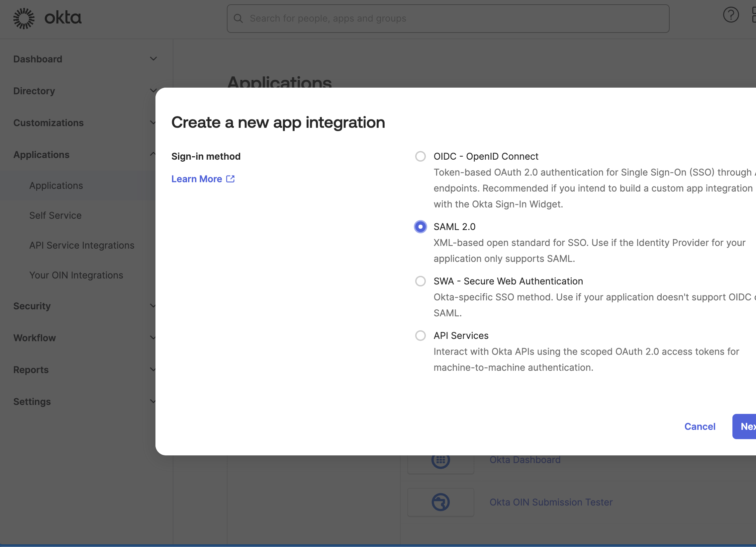Viewport: 756px width, 547px height.
Task: Select the OIDC - OpenID Connect sign-in method
Action: click(x=420, y=156)
